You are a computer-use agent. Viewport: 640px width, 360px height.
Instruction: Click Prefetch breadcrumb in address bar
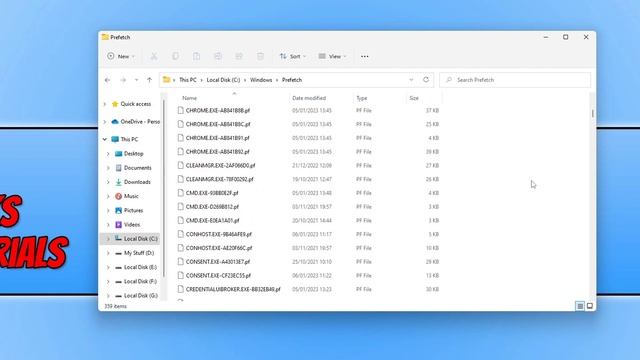pyautogui.click(x=292, y=80)
